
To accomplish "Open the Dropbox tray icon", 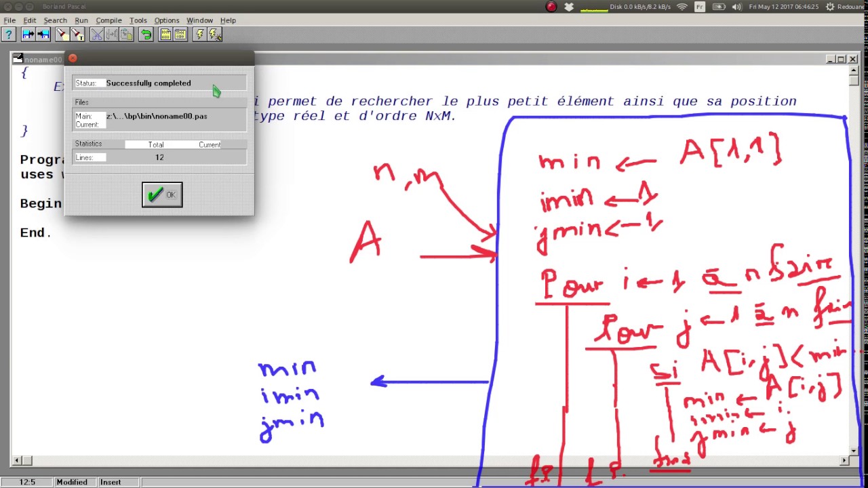I will (569, 7).
